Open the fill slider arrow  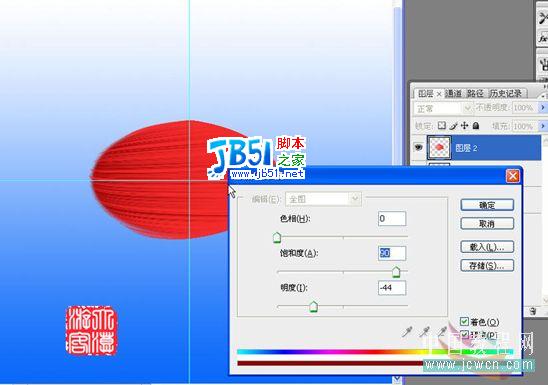542,126
